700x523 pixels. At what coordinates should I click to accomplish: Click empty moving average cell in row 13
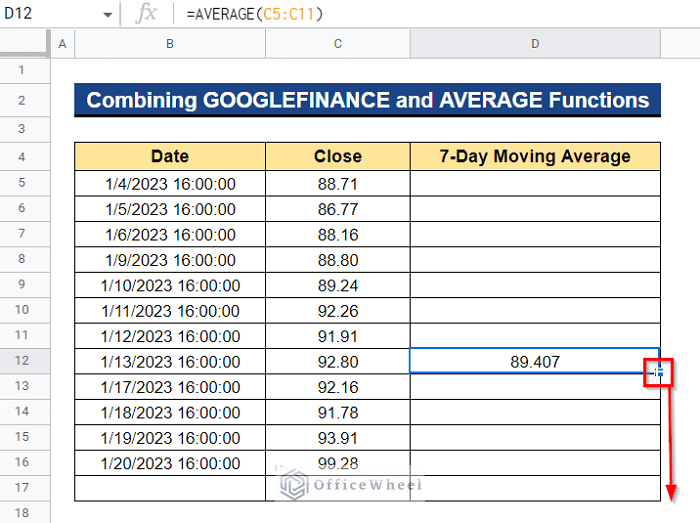tap(535, 387)
